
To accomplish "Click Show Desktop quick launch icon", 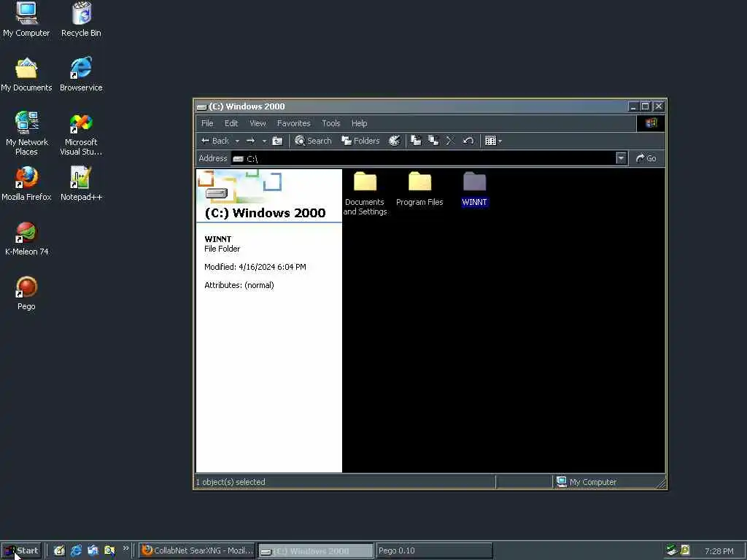I will pos(59,551).
